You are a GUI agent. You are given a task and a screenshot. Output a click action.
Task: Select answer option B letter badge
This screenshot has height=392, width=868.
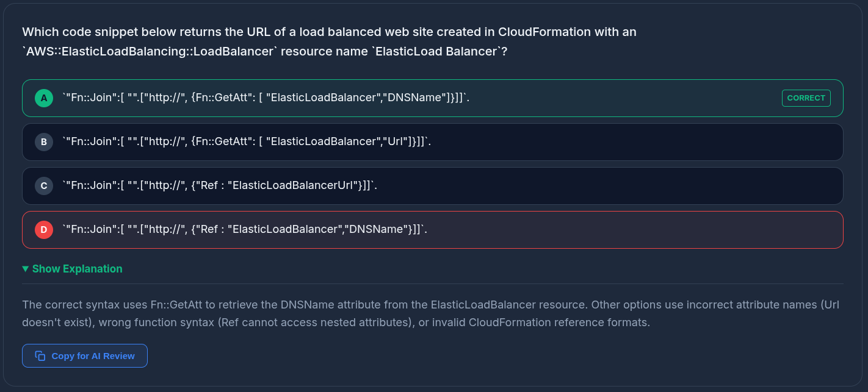(44, 142)
